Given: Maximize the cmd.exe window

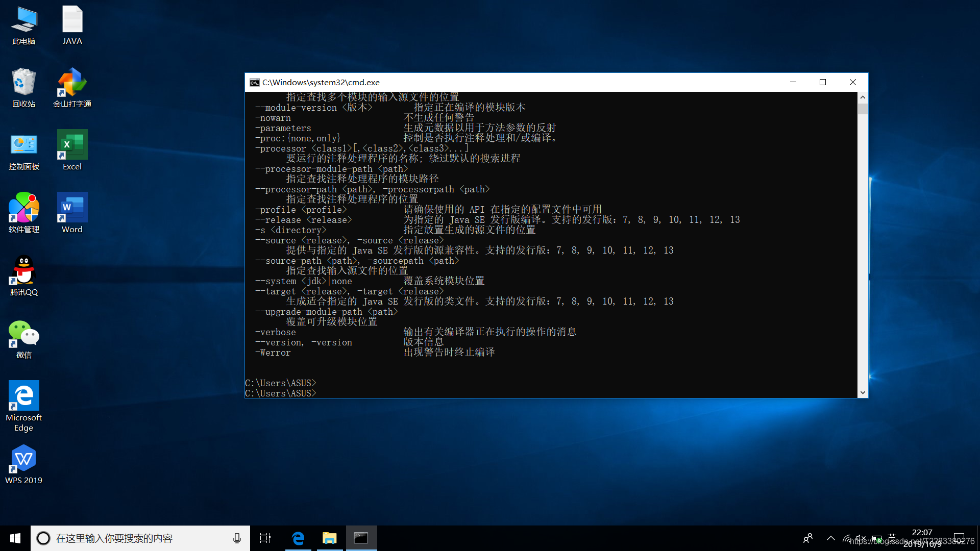Looking at the screenshot, I should coord(823,82).
